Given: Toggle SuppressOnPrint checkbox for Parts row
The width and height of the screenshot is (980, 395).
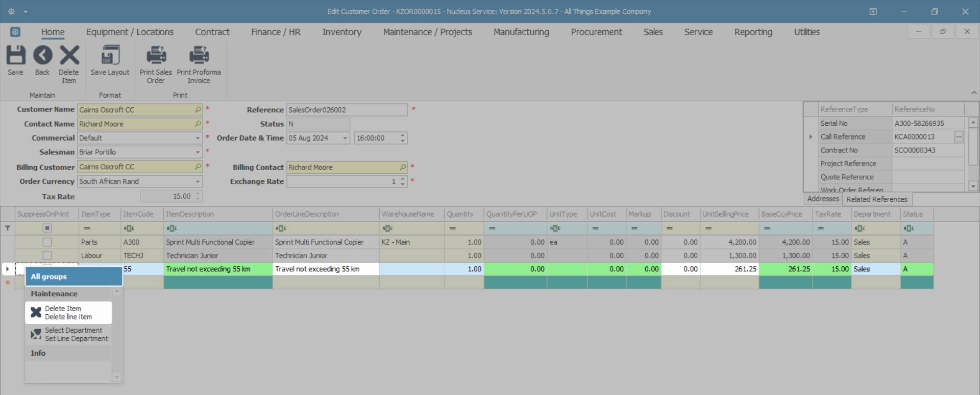Looking at the screenshot, I should pos(47,242).
